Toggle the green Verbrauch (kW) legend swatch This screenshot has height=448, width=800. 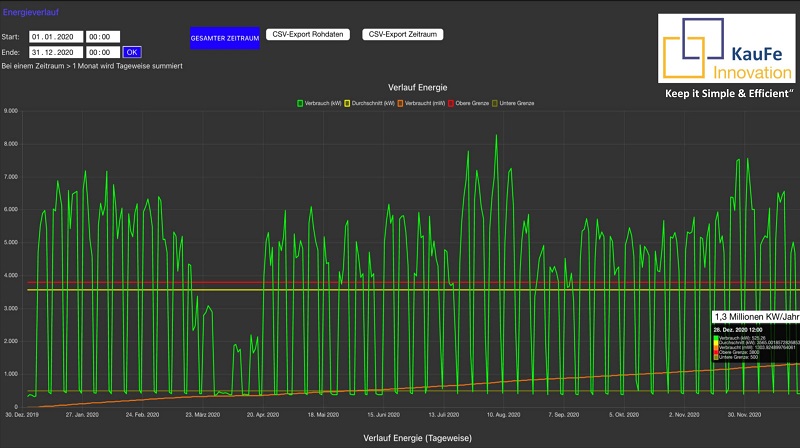(301, 103)
